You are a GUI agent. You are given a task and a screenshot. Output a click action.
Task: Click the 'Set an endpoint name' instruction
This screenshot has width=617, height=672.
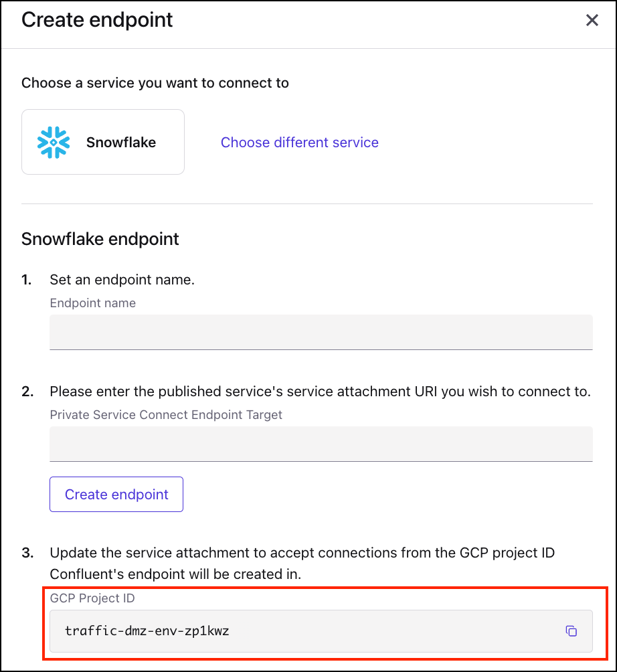(122, 280)
